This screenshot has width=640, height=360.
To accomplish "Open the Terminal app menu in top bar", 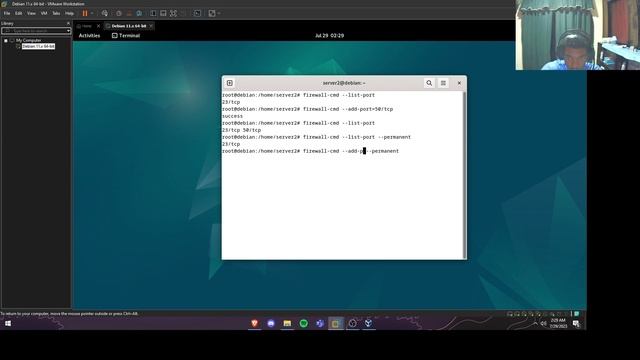I will [x=126, y=36].
